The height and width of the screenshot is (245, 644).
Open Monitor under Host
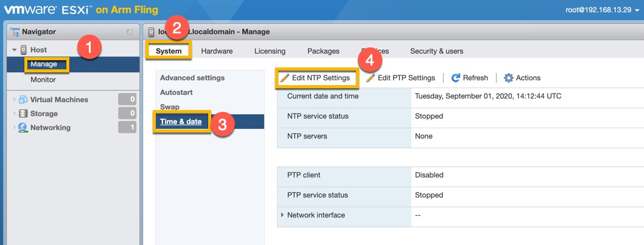[43, 80]
